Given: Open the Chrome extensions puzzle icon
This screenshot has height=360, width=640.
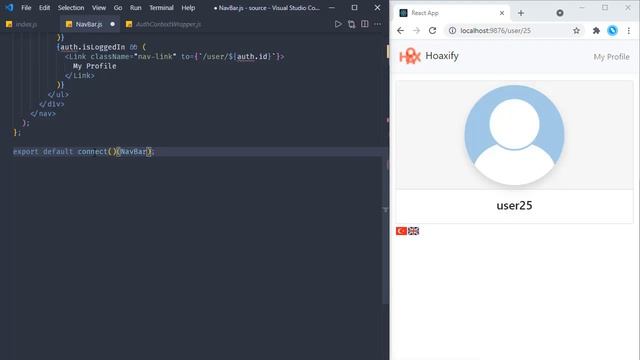Looking at the screenshot, I should pos(596,31).
